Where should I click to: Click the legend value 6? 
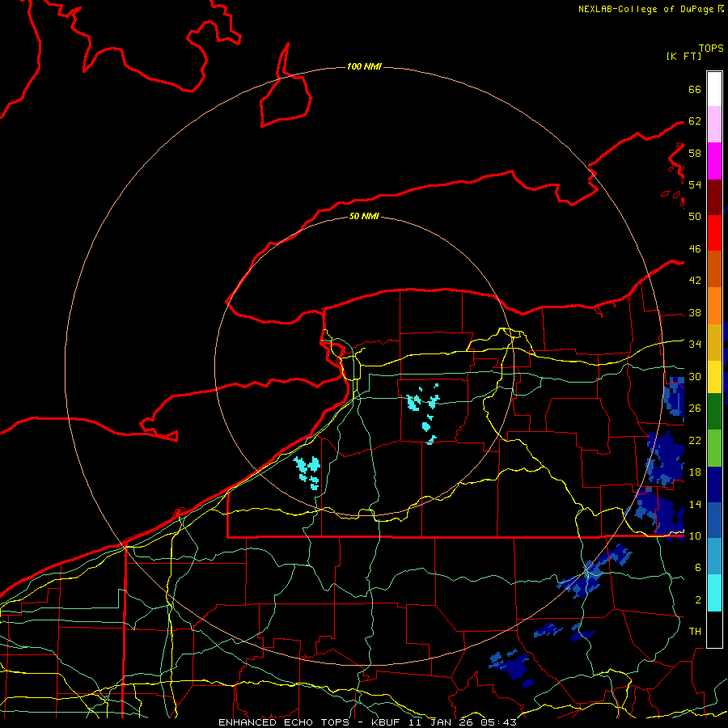697,568
